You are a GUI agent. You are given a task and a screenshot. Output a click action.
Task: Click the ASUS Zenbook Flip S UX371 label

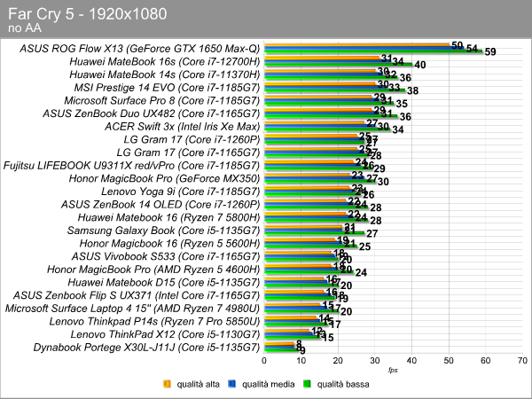pos(137,295)
